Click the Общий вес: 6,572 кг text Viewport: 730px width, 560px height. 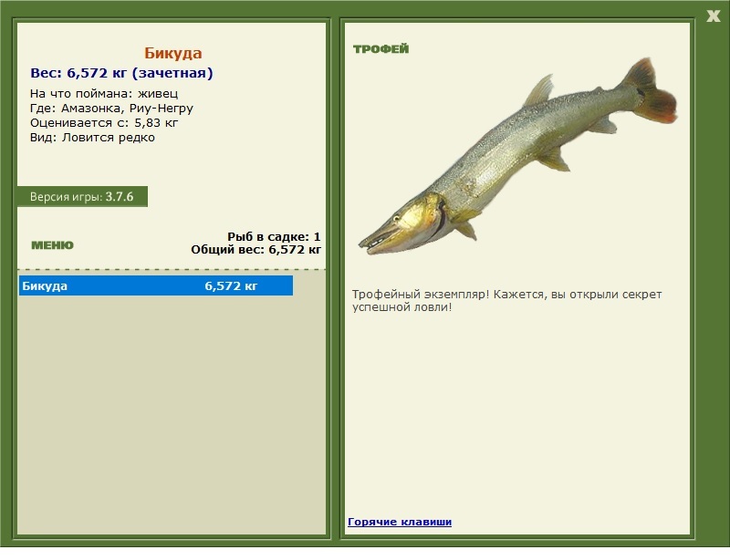[x=255, y=250]
